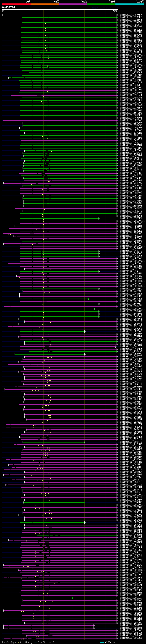
Task: Select the UniRef100_A9T8J4 entry
Action: point(131,95)
